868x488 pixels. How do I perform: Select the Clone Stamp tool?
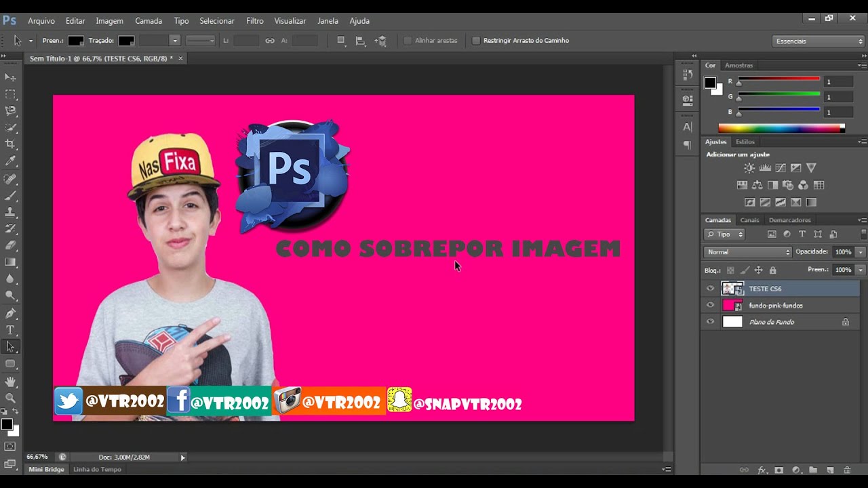[x=10, y=212]
